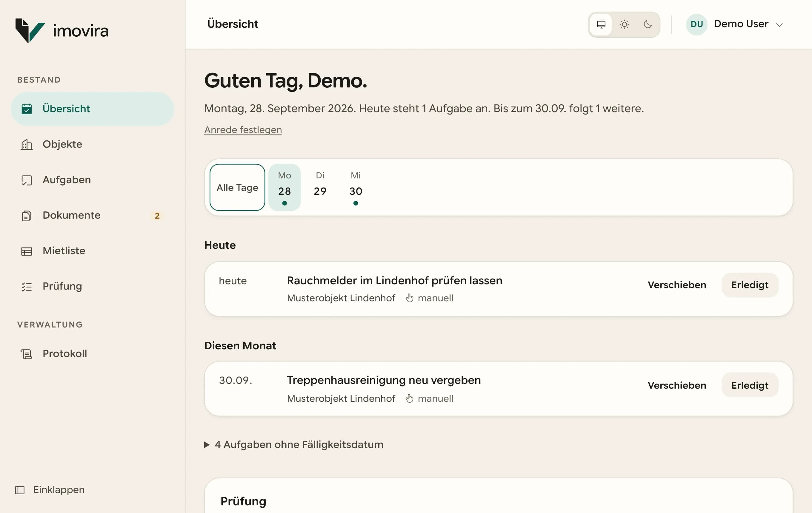Mark the Rauchmelder task as Erledigt
This screenshot has height=513, width=812.
(750, 285)
